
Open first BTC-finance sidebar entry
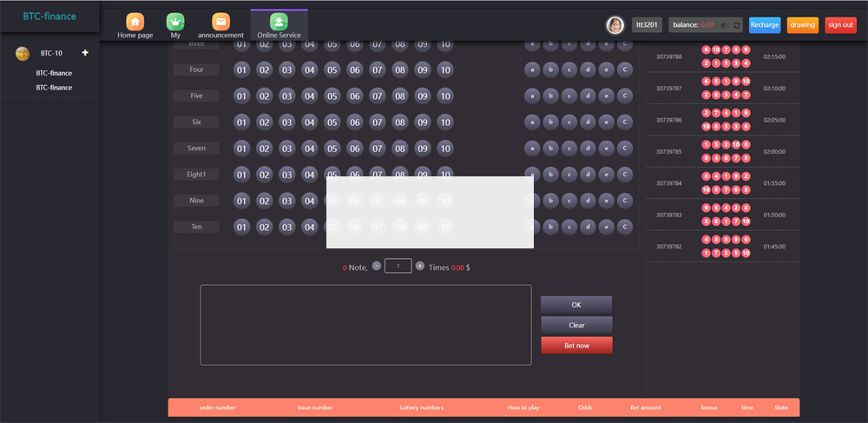tap(54, 73)
